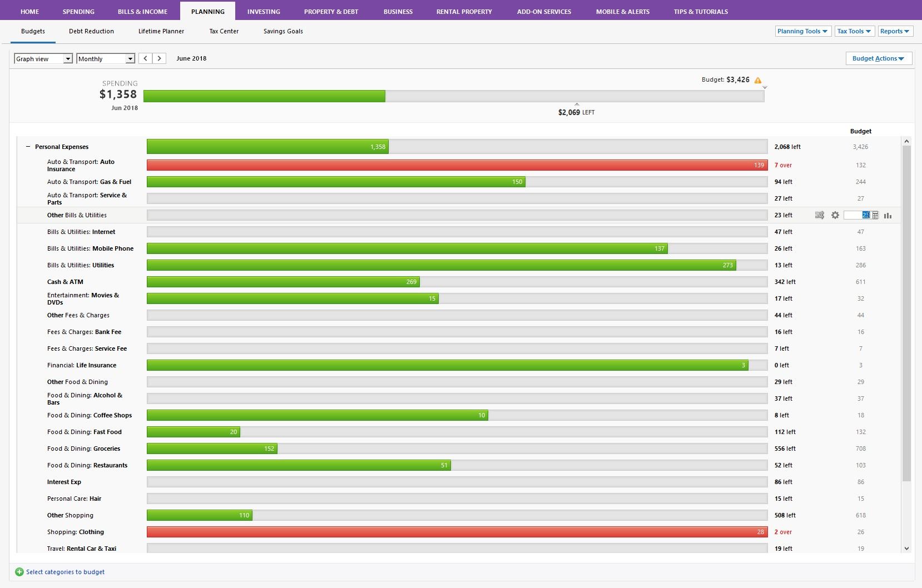
Task: Open the gear settings icon in the Other Bills & Utilities row
Action: coord(835,215)
